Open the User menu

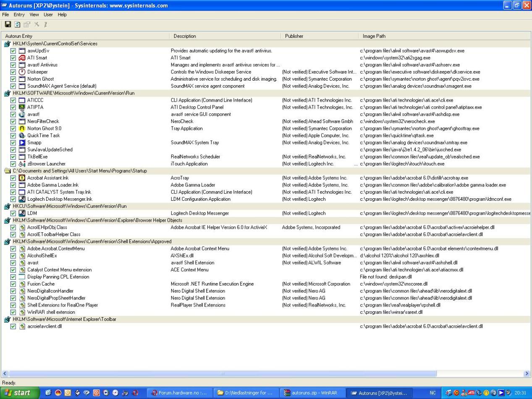(48, 14)
